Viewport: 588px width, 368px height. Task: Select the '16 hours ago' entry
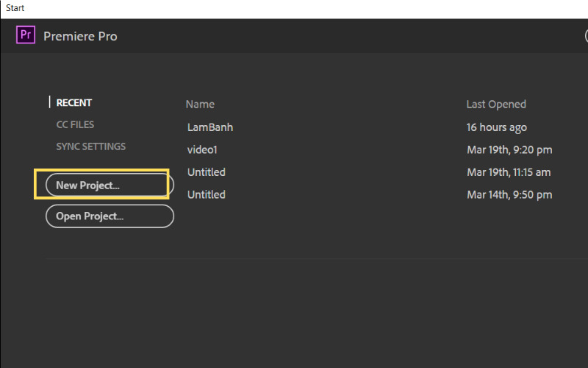tap(497, 127)
